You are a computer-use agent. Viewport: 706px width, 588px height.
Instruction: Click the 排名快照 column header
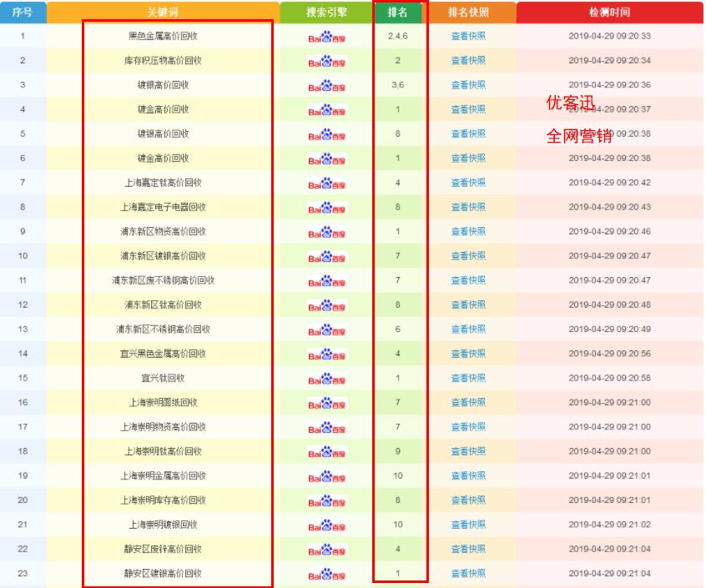pos(468,13)
